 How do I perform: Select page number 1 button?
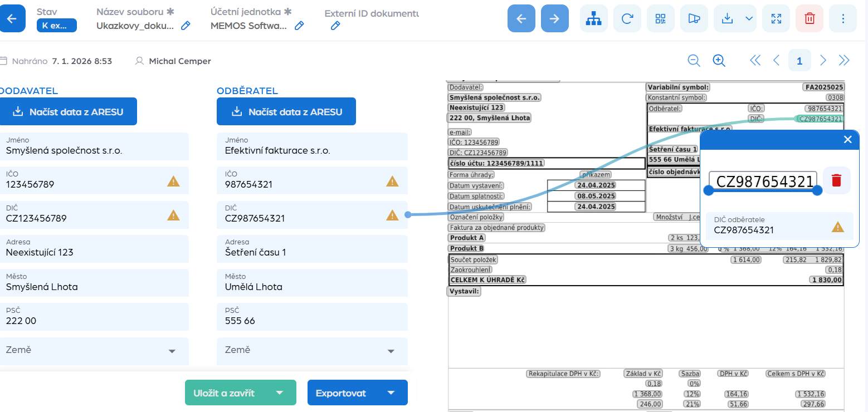[x=799, y=61]
